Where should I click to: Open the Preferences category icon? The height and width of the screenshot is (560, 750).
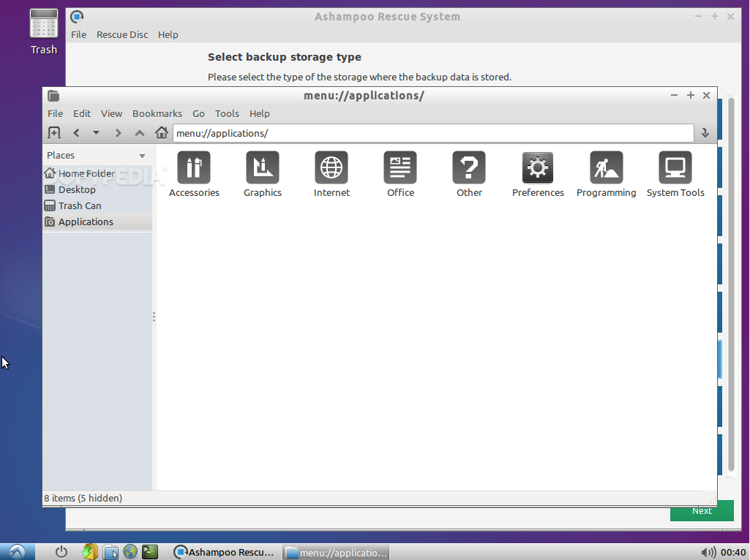click(x=538, y=167)
